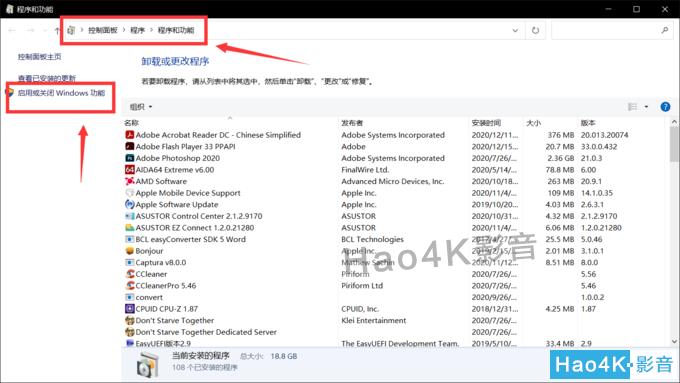Open the 控制面板主页 link
Screen dimensions: 680x383
pos(39,56)
